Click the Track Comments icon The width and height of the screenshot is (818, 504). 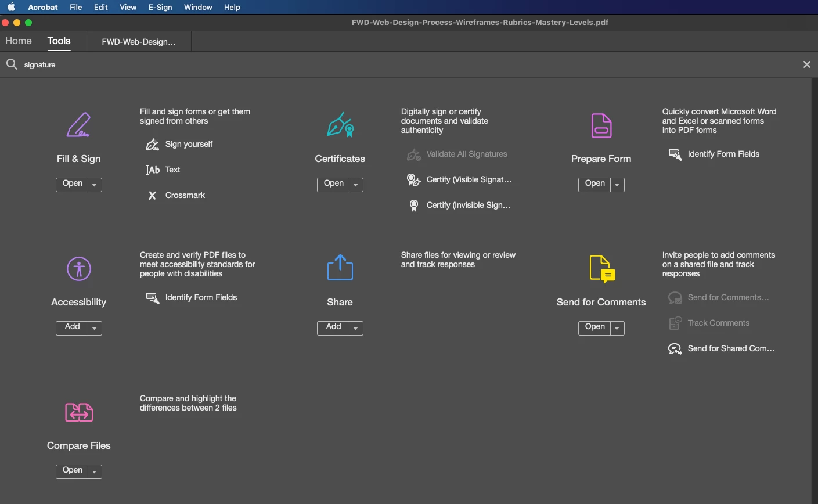point(675,323)
